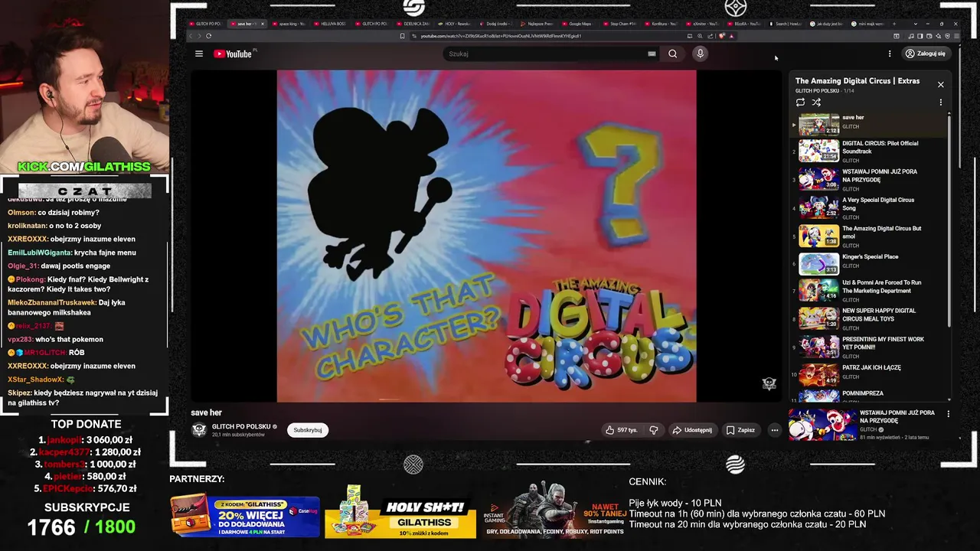Click the browser address bar URL
Image resolution: width=980 pixels, height=551 pixels.
tap(501, 36)
